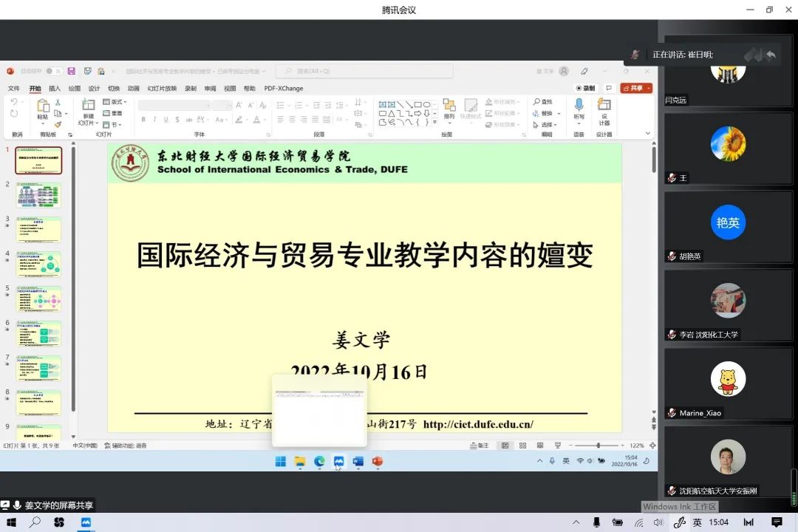
Task: Open the 幻灯片放映 (Slide Show) tab
Action: 162,89
